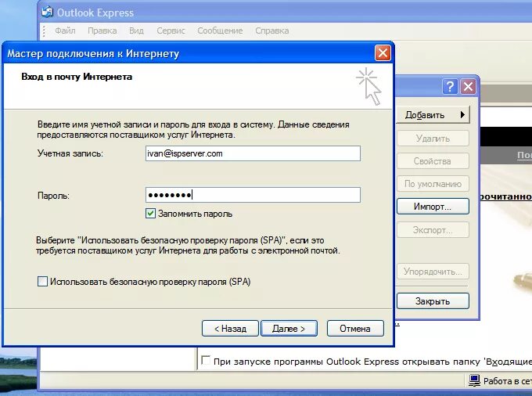The width and height of the screenshot is (532, 396).
Task: Cancel the wizard with Отмена
Action: (x=355, y=329)
